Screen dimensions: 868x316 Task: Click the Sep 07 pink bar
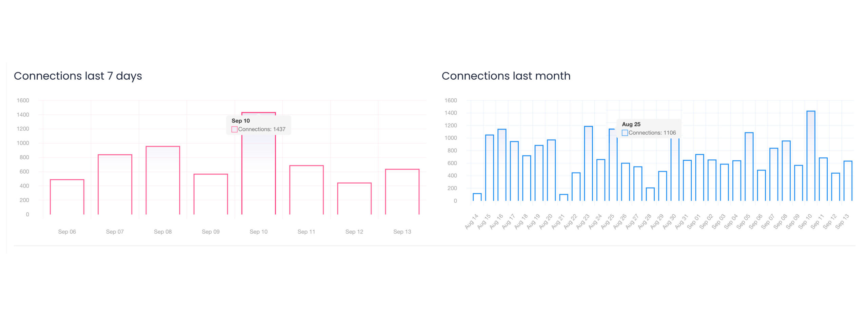pos(115,184)
